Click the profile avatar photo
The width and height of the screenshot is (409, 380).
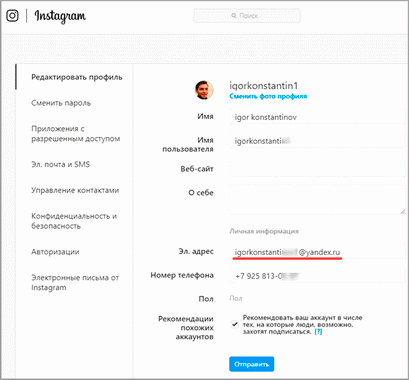[204, 90]
